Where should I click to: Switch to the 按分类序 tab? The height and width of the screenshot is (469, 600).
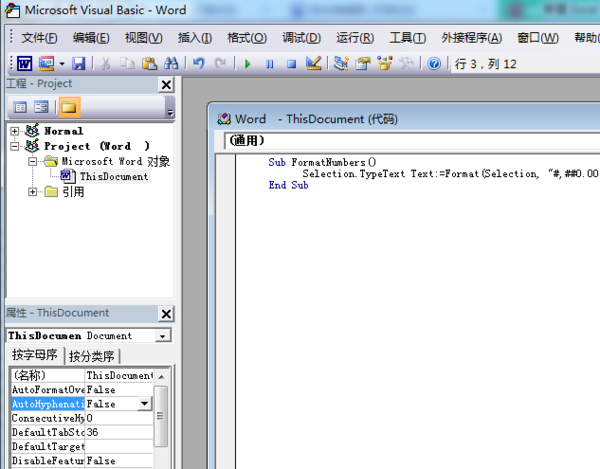click(92, 356)
